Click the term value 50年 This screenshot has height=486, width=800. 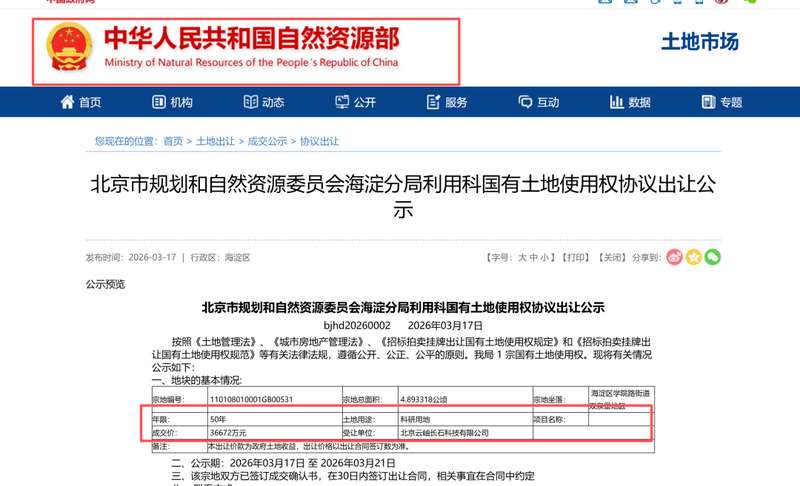coord(218,419)
